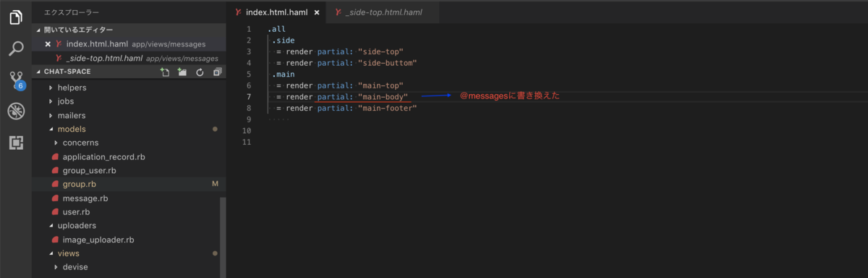Open the Debug view in activity bar

[x=16, y=111]
